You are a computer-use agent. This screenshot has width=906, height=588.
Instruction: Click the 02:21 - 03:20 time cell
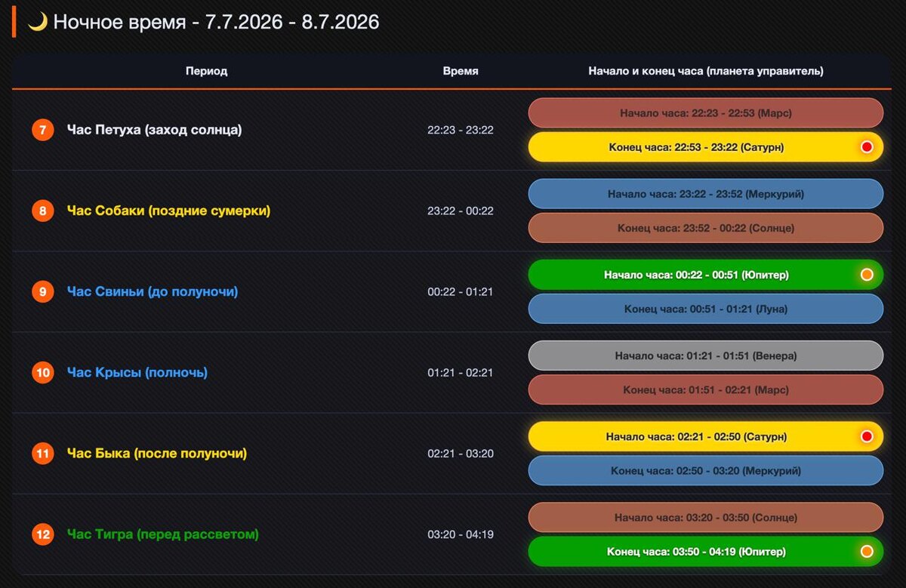(x=461, y=454)
